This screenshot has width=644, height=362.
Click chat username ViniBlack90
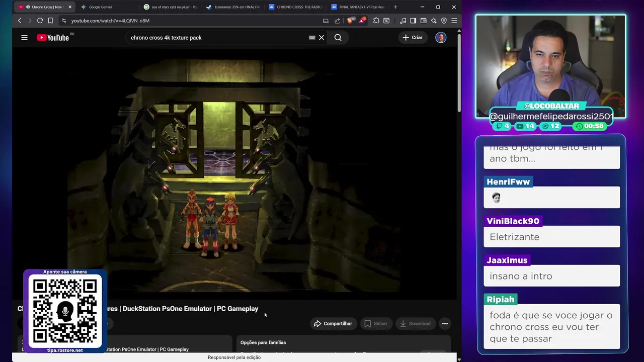click(513, 221)
